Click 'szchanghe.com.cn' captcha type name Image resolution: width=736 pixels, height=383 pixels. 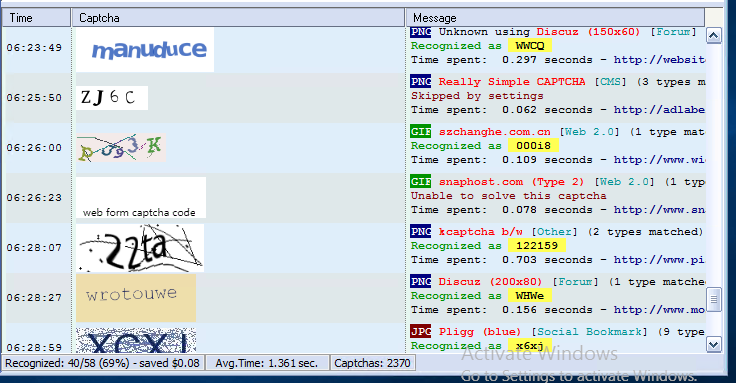495,132
